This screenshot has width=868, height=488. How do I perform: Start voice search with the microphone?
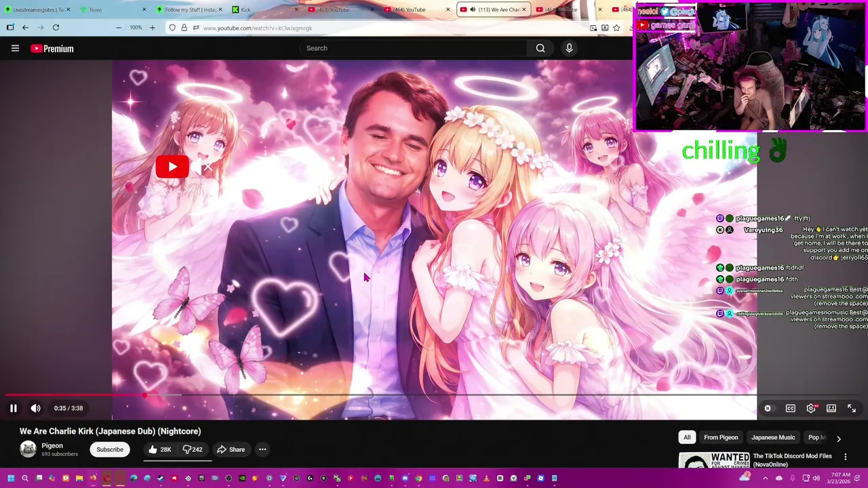[569, 48]
